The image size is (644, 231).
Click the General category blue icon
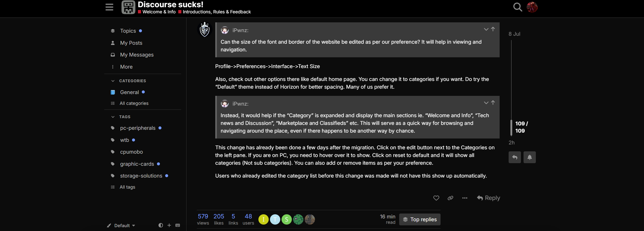coord(113,92)
